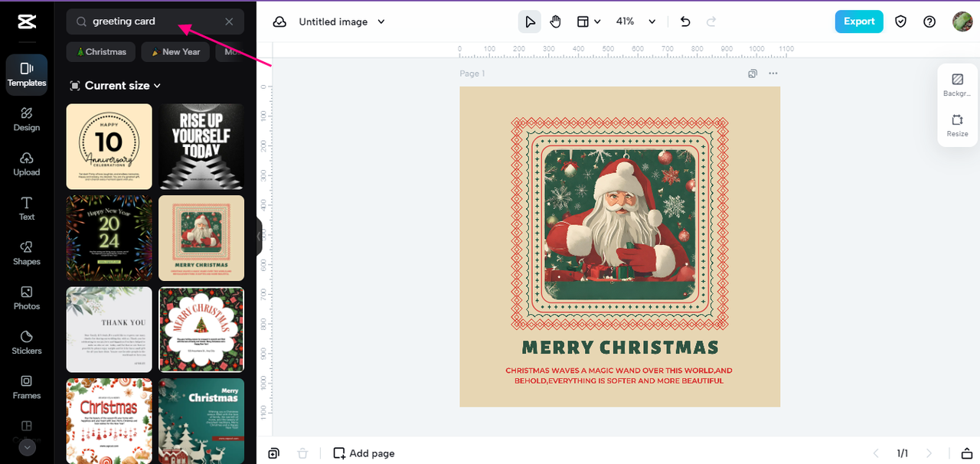Collapse the templates side panel handle
Image resolution: width=980 pixels, height=464 pixels.
point(259,236)
